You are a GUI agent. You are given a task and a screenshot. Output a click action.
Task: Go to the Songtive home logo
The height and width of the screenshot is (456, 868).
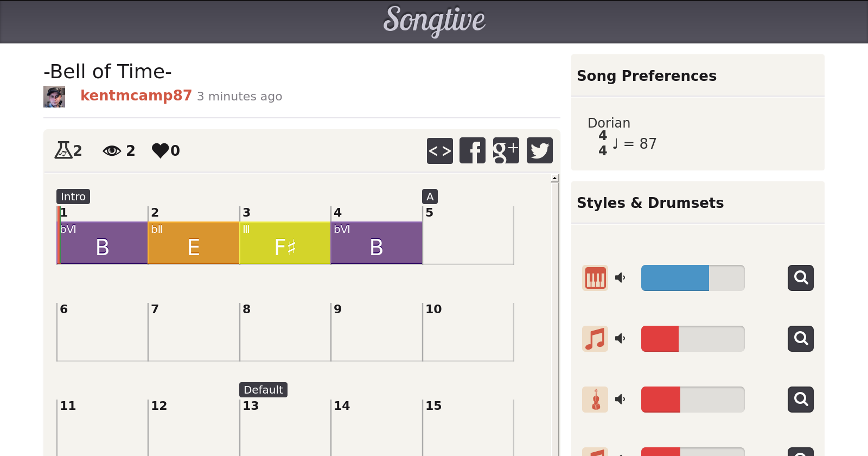click(x=434, y=21)
